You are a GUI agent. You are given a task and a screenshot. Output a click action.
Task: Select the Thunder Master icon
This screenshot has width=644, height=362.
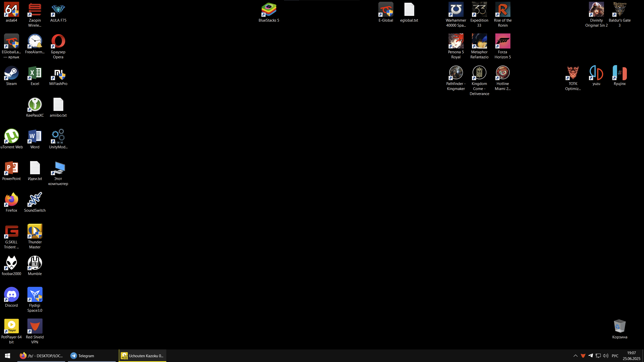tap(35, 231)
